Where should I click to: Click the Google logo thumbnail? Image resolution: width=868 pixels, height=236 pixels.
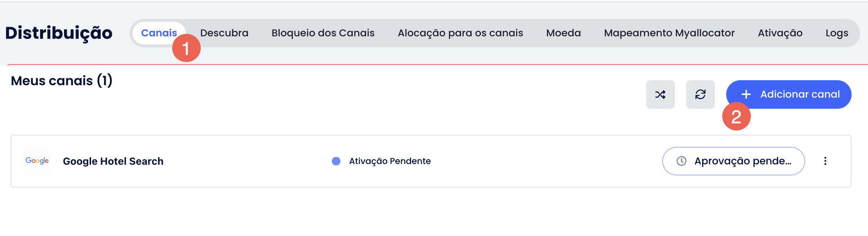click(37, 161)
